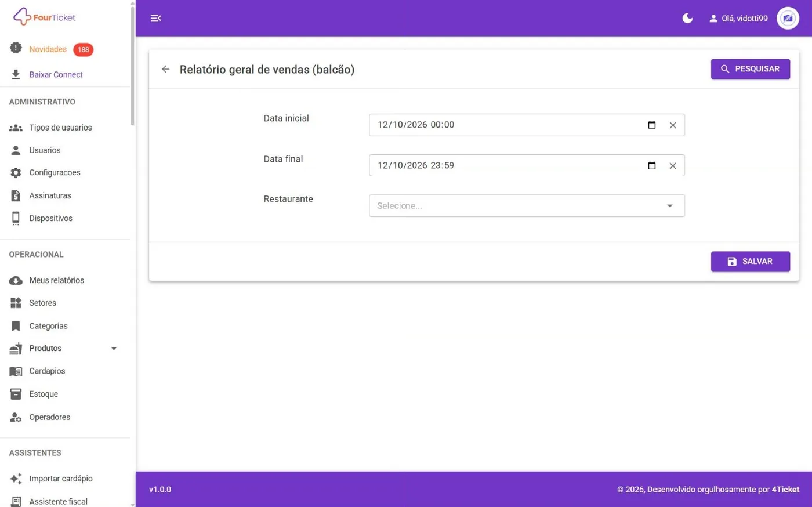Open calendar picker for Data inicial
This screenshot has width=812, height=507.
652,125
